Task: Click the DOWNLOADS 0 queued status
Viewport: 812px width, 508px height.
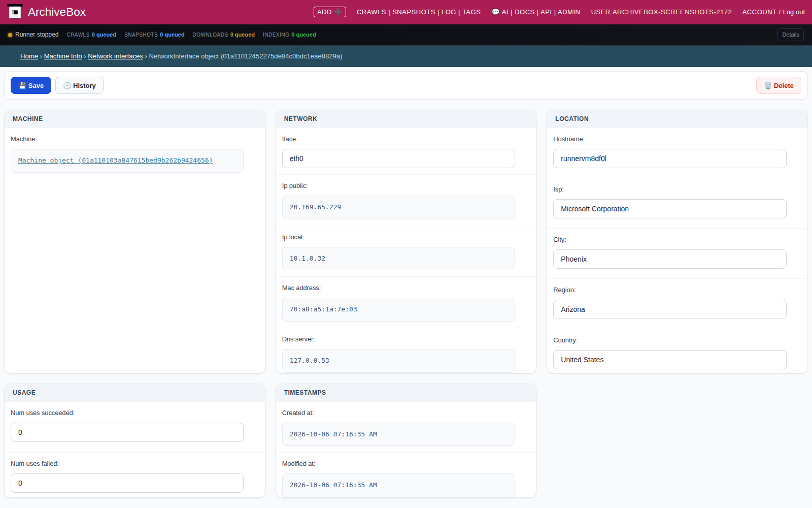Action: point(223,35)
